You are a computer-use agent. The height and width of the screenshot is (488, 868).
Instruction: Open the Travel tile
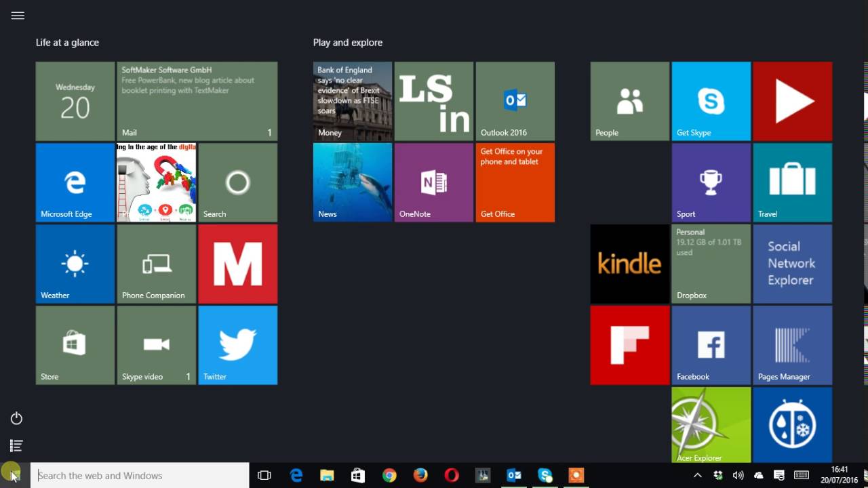tap(793, 182)
